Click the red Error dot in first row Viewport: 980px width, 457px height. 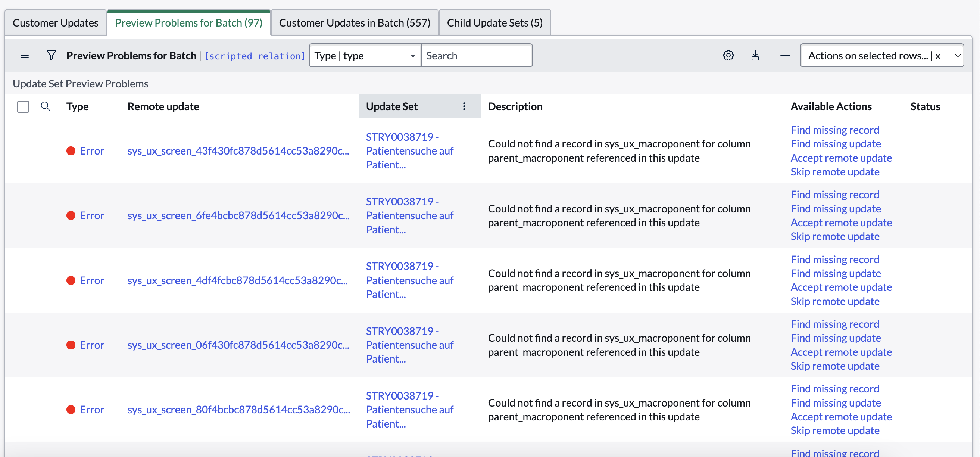point(71,151)
